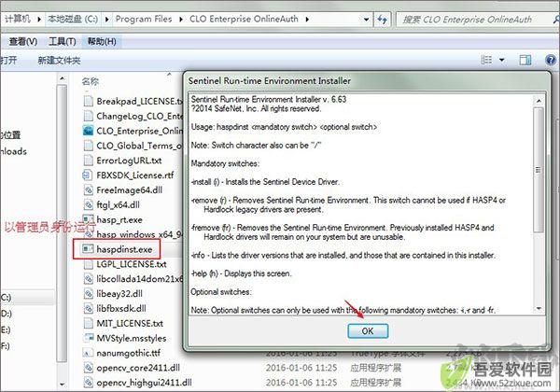The width and height of the screenshot is (560, 392).
Task: Select FreeImage64.dll file
Action: coord(130,189)
